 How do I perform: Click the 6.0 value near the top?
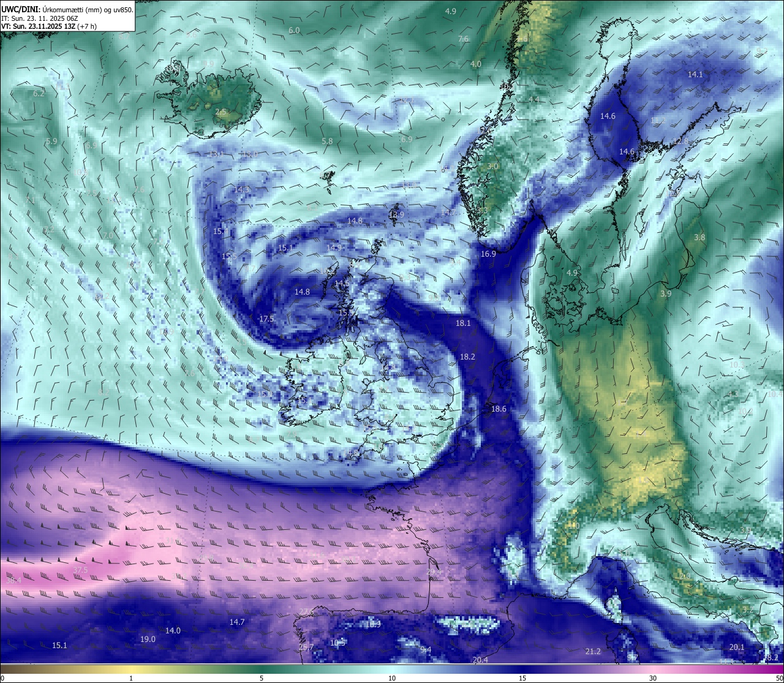click(294, 30)
